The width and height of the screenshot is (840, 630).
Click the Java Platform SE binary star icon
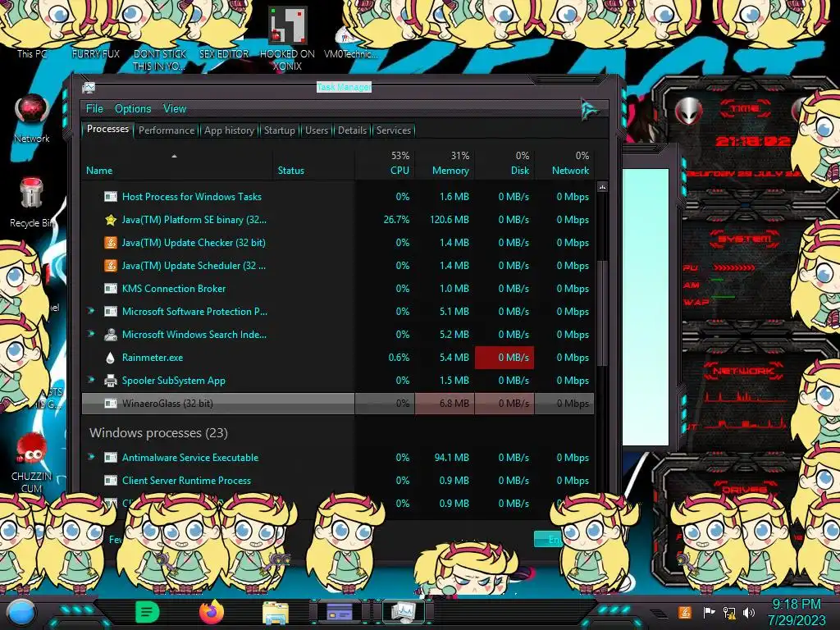coord(111,220)
